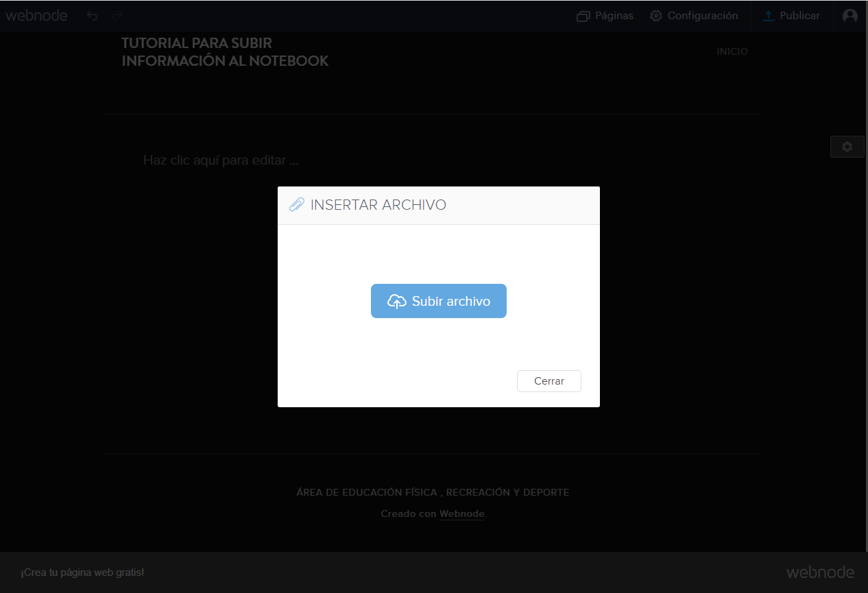Close the dialog with Cerrar
868x593 pixels.
(x=548, y=381)
